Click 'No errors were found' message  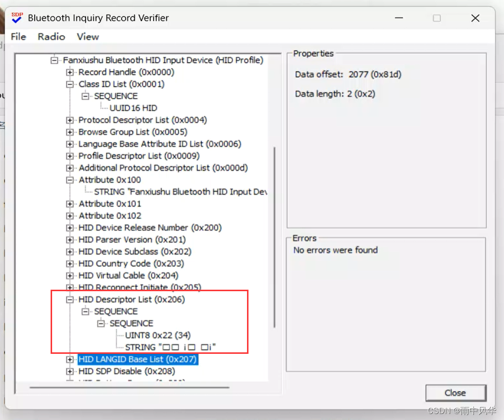point(335,250)
